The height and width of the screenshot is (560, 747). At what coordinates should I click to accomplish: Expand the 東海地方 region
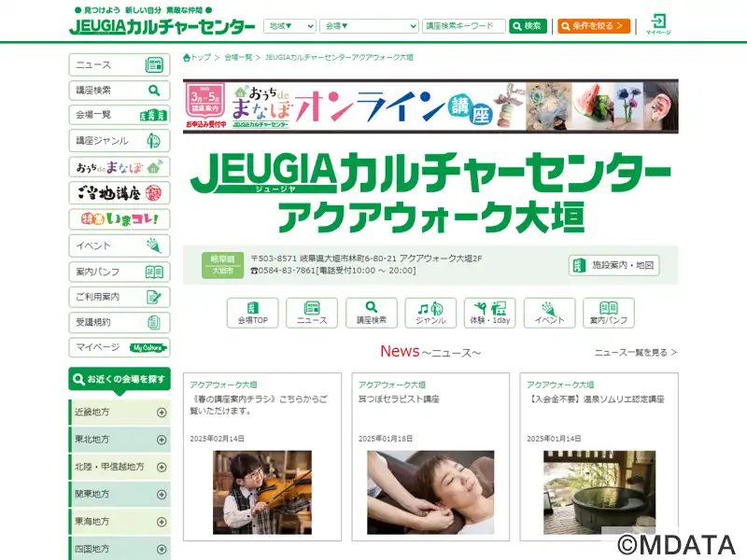click(120, 522)
